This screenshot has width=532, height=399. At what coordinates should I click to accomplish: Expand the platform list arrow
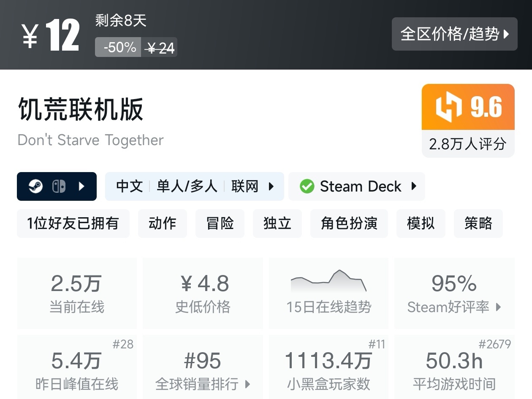(82, 186)
